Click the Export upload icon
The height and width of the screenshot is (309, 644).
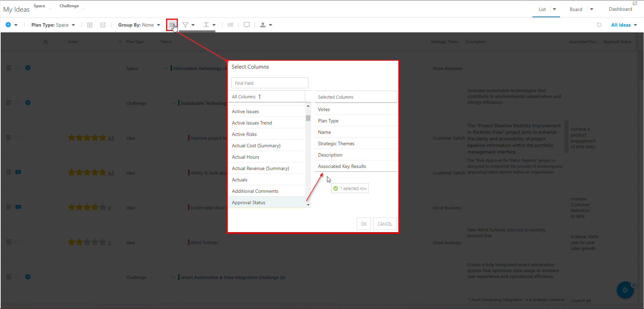coord(263,25)
